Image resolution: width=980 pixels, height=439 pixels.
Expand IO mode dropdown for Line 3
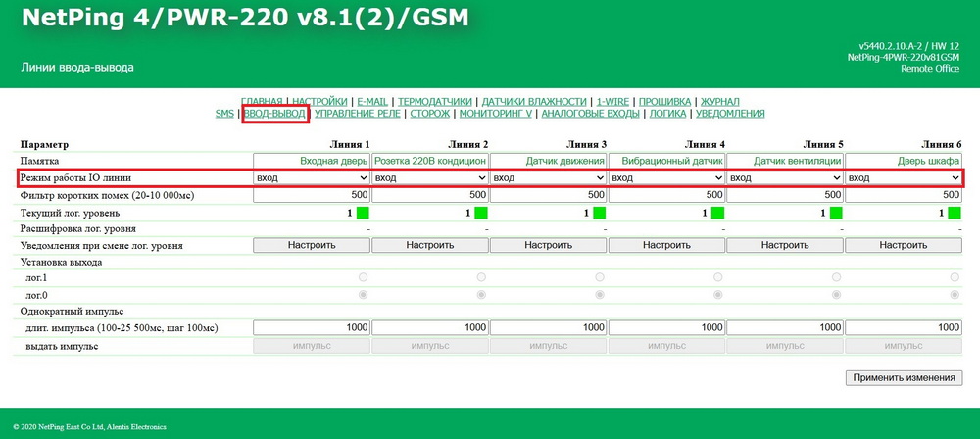click(548, 177)
